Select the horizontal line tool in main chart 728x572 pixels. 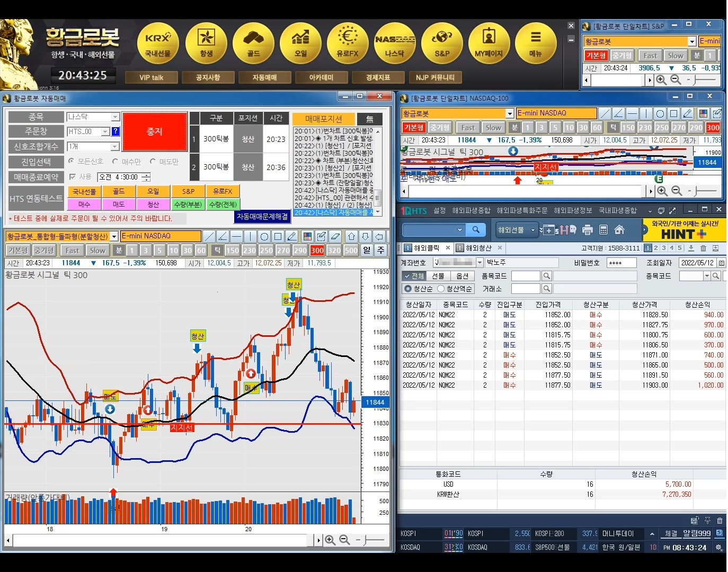(237, 236)
